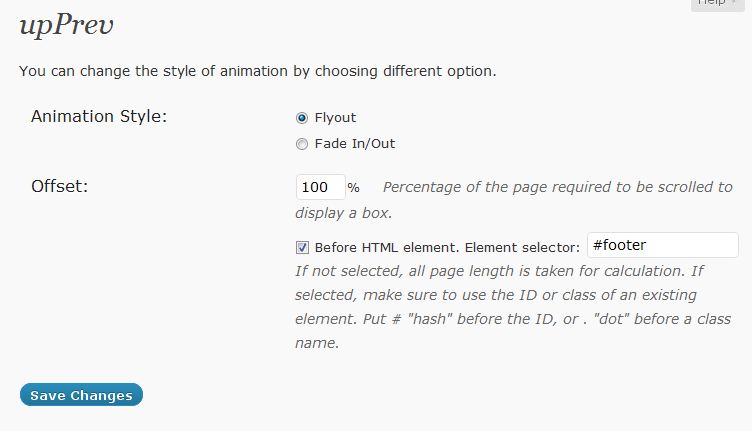Click the Offset percentage input field
Viewport: 752px width, 431px height.
320,187
